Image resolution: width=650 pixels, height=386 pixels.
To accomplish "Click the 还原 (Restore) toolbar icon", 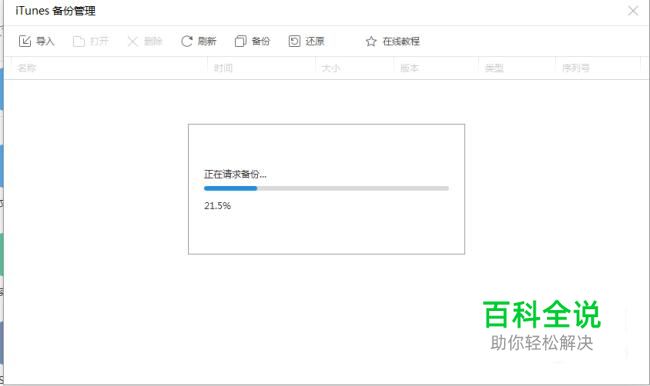I will (294, 41).
